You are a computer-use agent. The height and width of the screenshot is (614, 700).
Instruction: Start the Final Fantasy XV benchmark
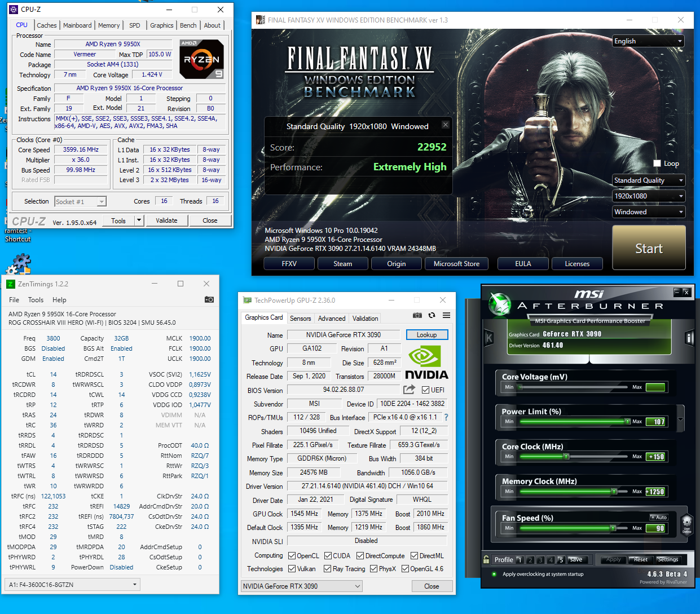(x=649, y=248)
